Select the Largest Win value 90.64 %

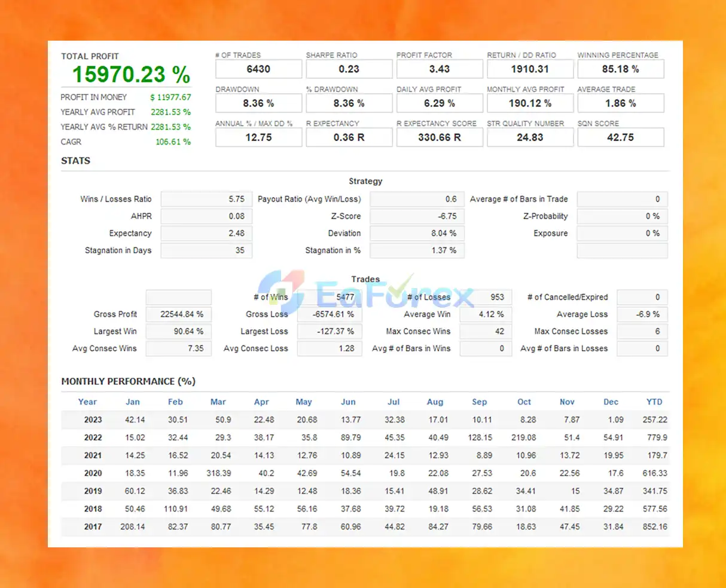(179, 331)
